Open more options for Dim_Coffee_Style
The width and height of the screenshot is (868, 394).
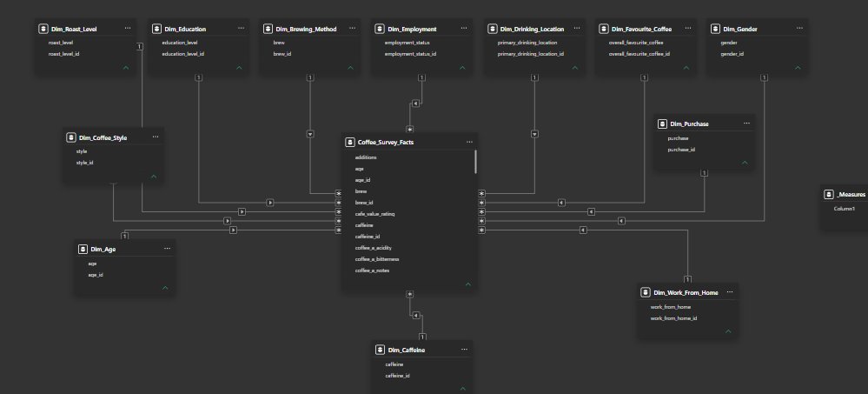tap(156, 137)
